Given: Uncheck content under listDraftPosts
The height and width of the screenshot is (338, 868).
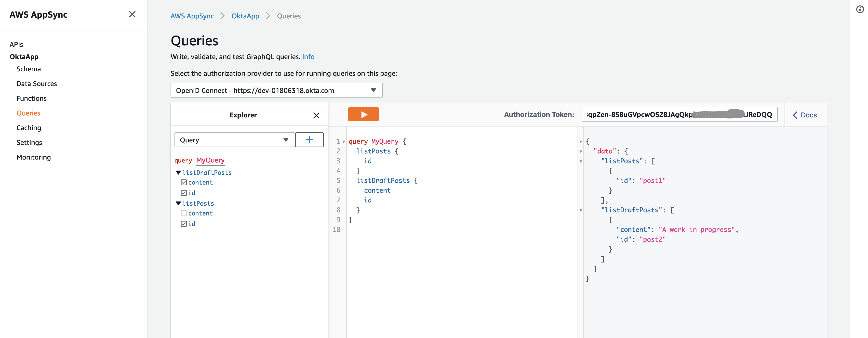Looking at the screenshot, I should coord(184,182).
